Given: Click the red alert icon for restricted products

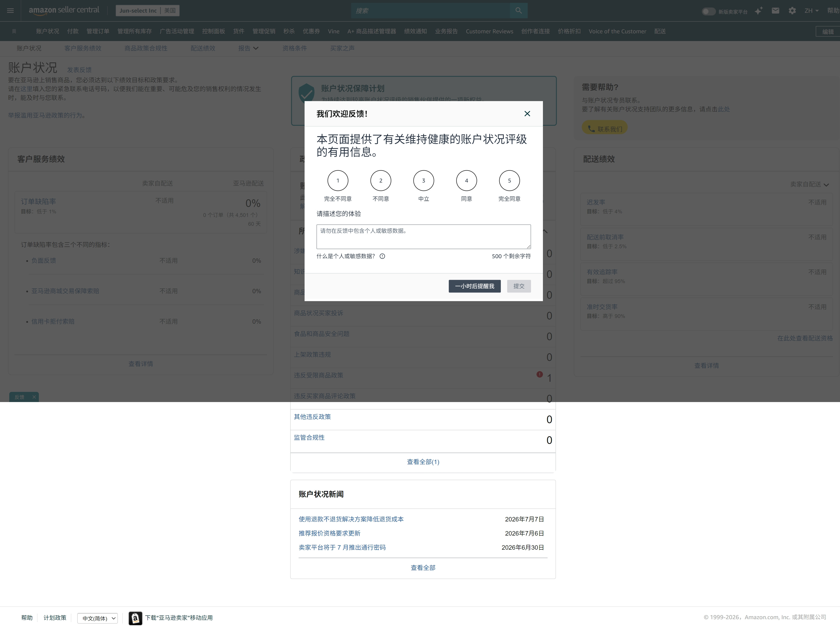Looking at the screenshot, I should [539, 374].
